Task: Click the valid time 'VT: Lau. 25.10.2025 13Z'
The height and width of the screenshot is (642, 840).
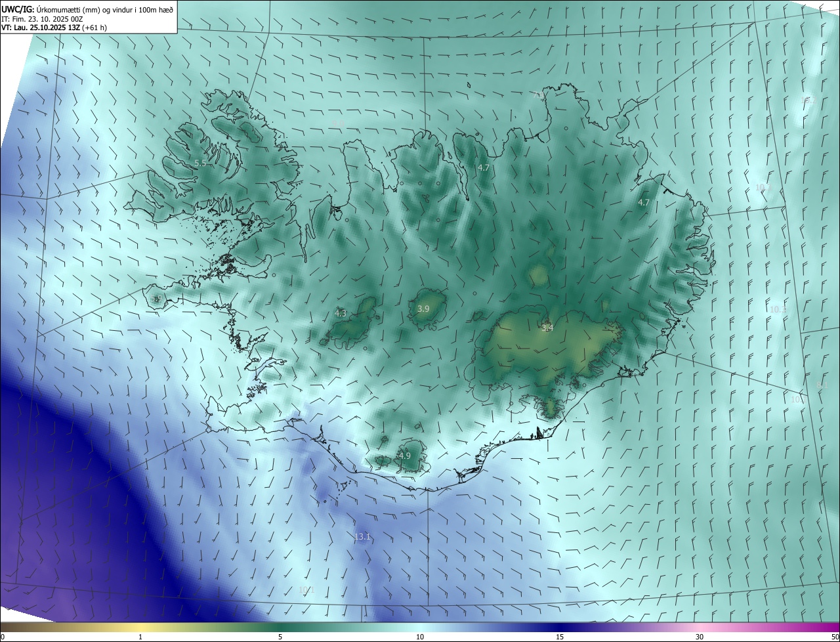Action: point(41,28)
